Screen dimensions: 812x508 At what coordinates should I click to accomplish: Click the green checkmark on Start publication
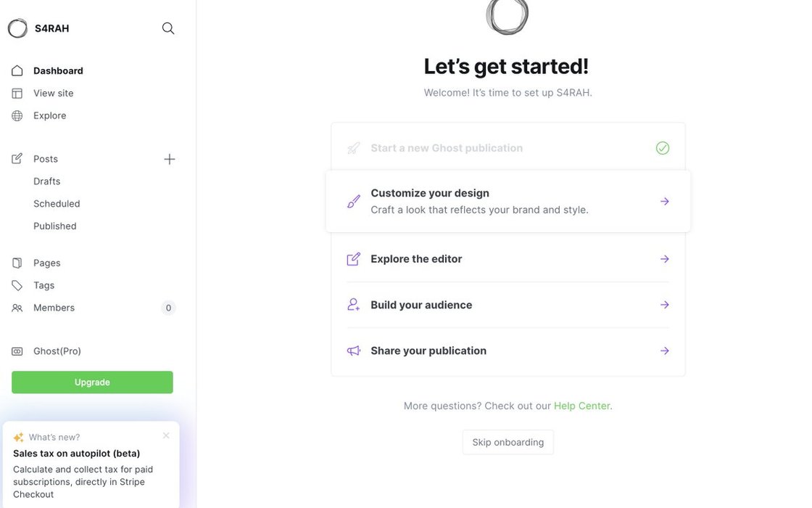click(x=663, y=148)
